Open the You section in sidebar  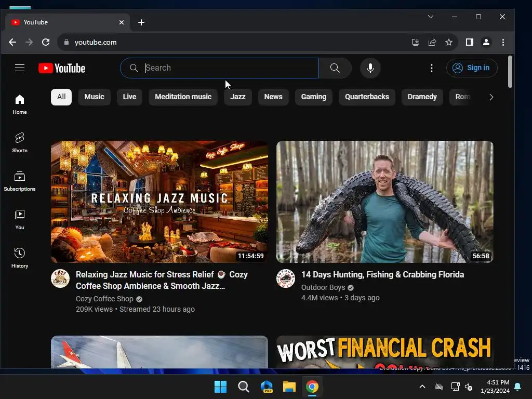[x=20, y=220]
